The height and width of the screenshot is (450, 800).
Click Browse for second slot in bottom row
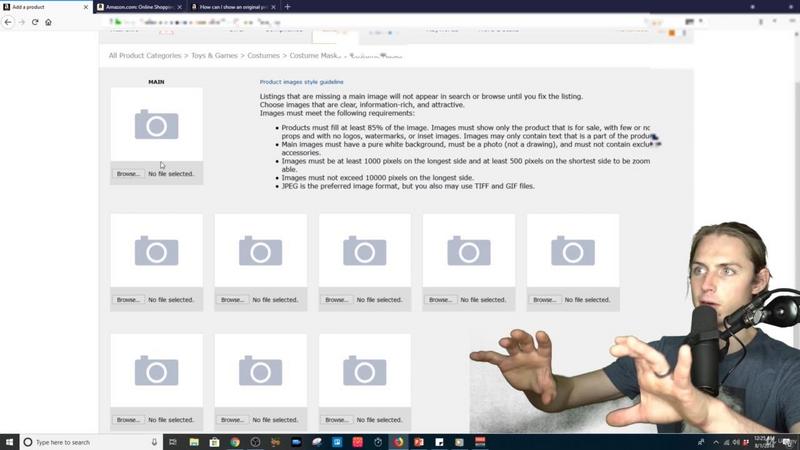(x=232, y=420)
